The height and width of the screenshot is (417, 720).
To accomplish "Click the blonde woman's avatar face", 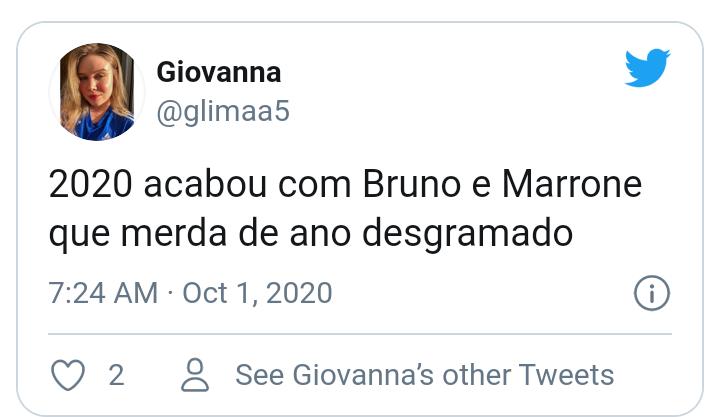I will (x=96, y=83).
